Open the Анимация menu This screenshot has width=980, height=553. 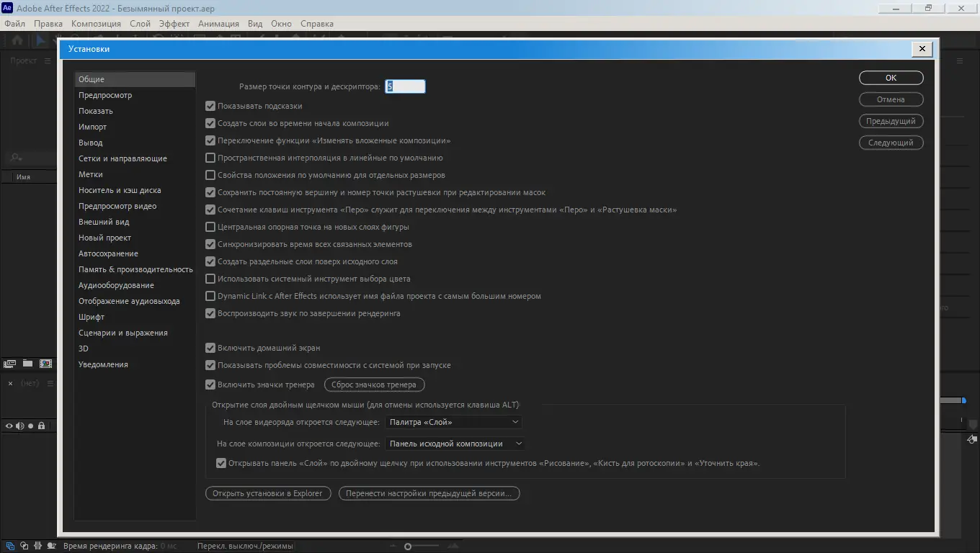218,24
